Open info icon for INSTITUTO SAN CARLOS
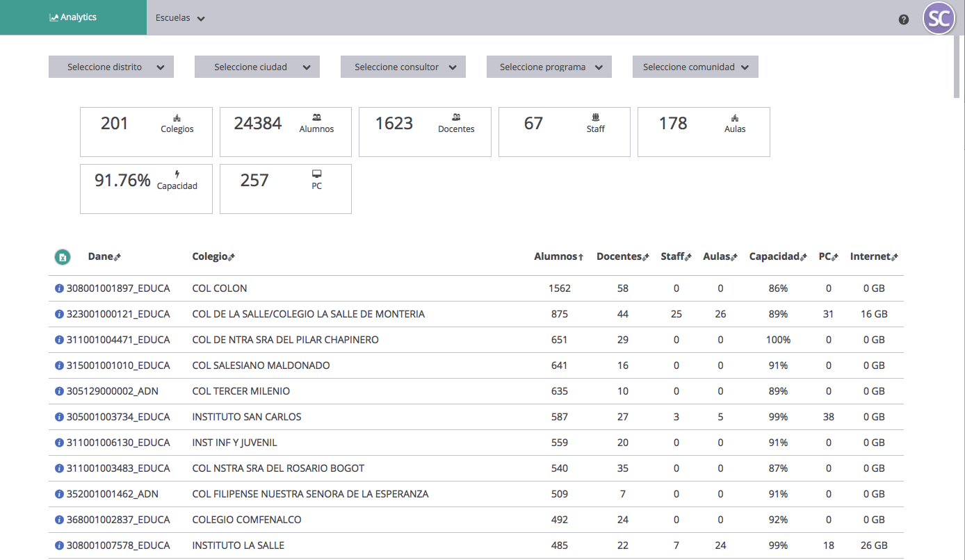Viewport: 965px width, 560px height. click(59, 417)
